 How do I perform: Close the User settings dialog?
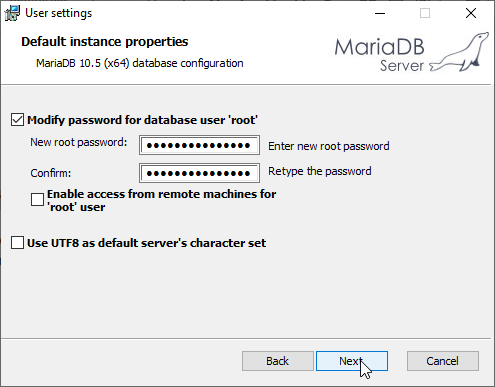471,13
